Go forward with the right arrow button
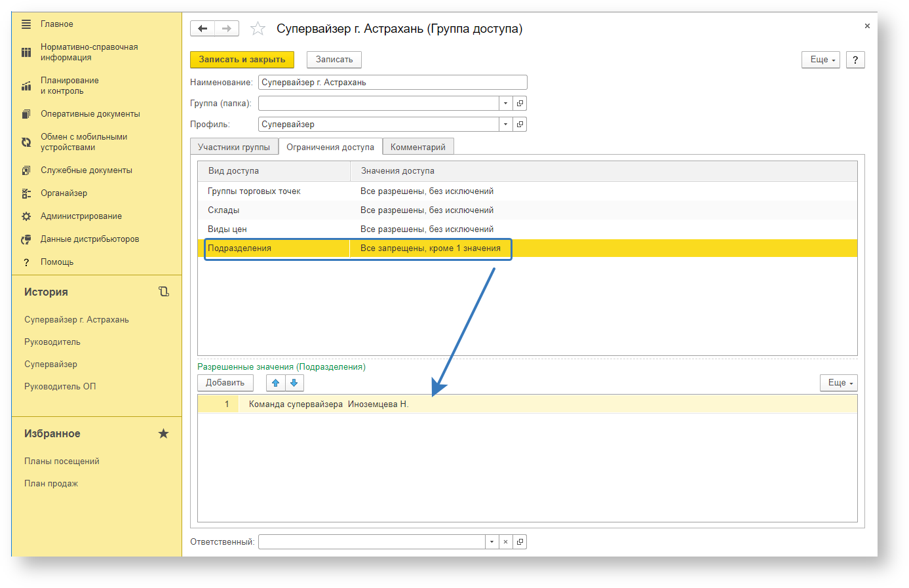The height and width of the screenshot is (588, 909). tap(227, 28)
